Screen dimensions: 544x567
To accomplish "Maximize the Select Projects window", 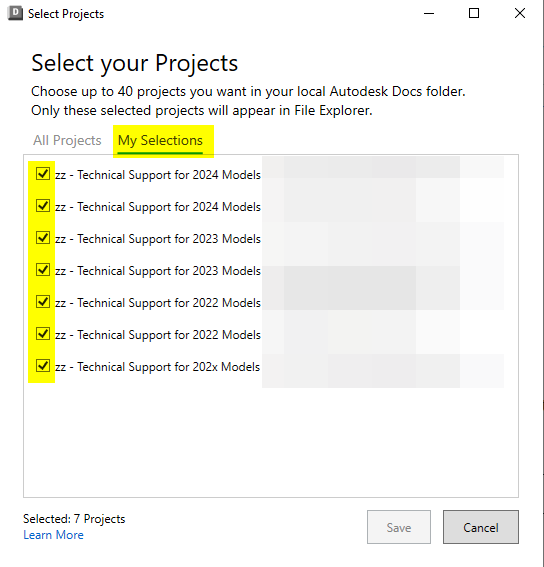I will (474, 13).
